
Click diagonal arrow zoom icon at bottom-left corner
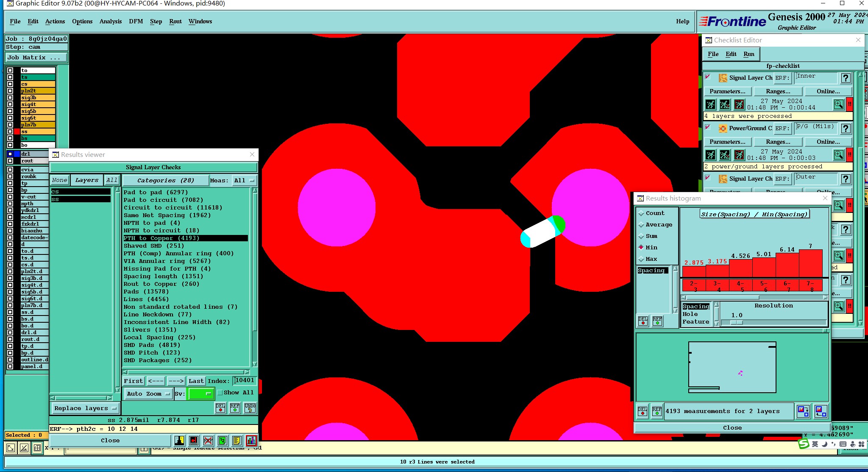(x=11, y=447)
